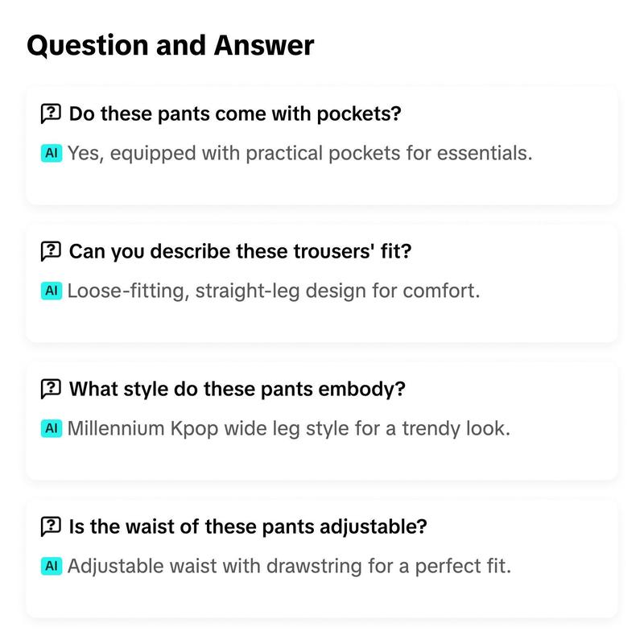Click AI badge before practical pockets answer
The width and height of the screenshot is (644, 644).
pyautogui.click(x=52, y=153)
